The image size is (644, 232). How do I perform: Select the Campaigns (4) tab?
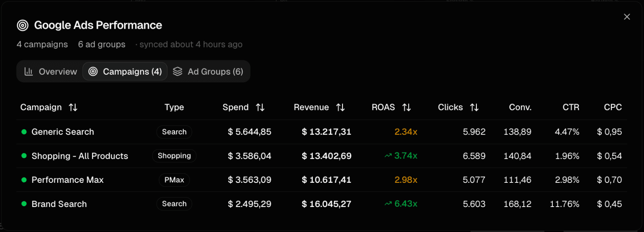pos(125,72)
